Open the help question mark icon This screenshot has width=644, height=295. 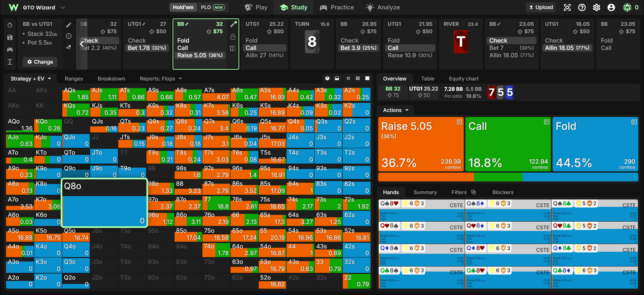[x=582, y=7]
